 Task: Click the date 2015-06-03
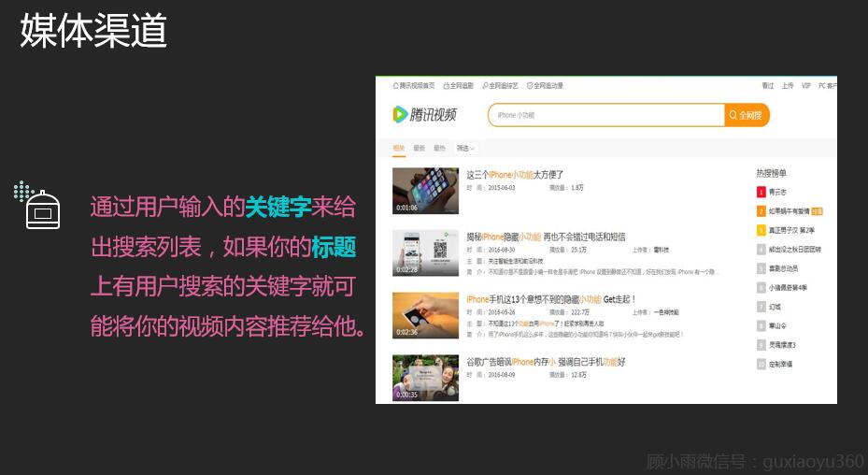tap(502, 188)
